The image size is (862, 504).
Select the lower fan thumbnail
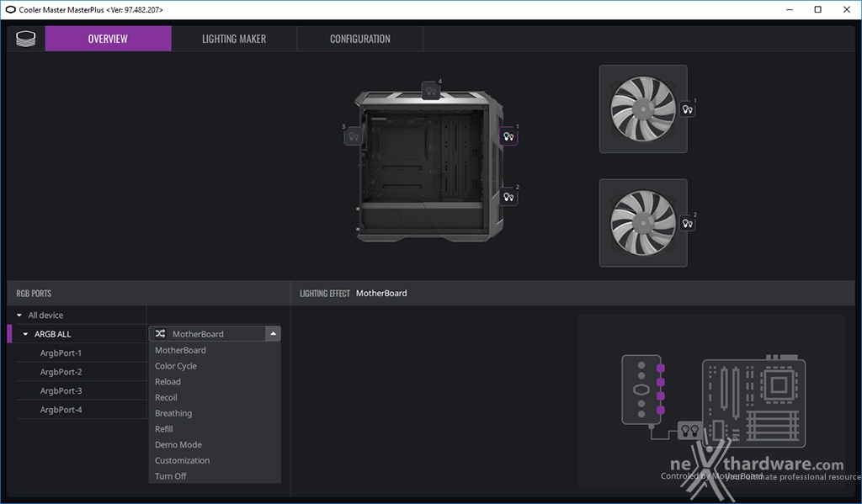coord(642,223)
